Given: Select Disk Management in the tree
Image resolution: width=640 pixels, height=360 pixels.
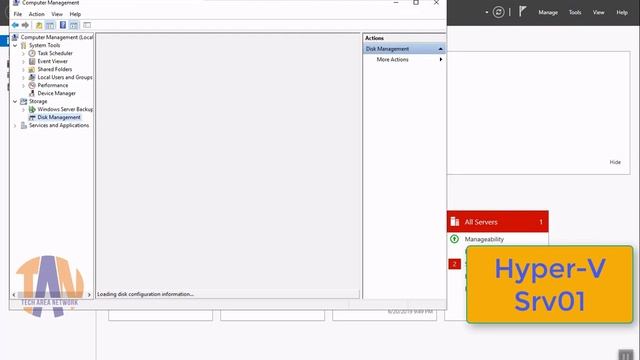Looking at the screenshot, I should pyautogui.click(x=59, y=118).
